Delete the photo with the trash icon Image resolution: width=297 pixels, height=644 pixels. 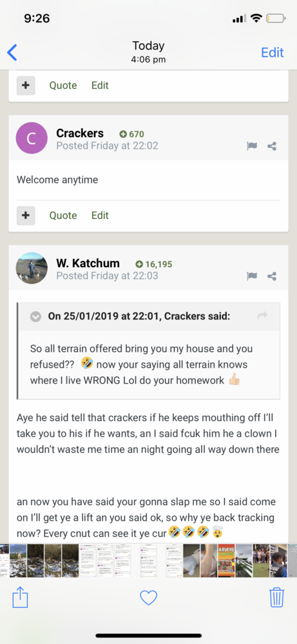tap(277, 597)
